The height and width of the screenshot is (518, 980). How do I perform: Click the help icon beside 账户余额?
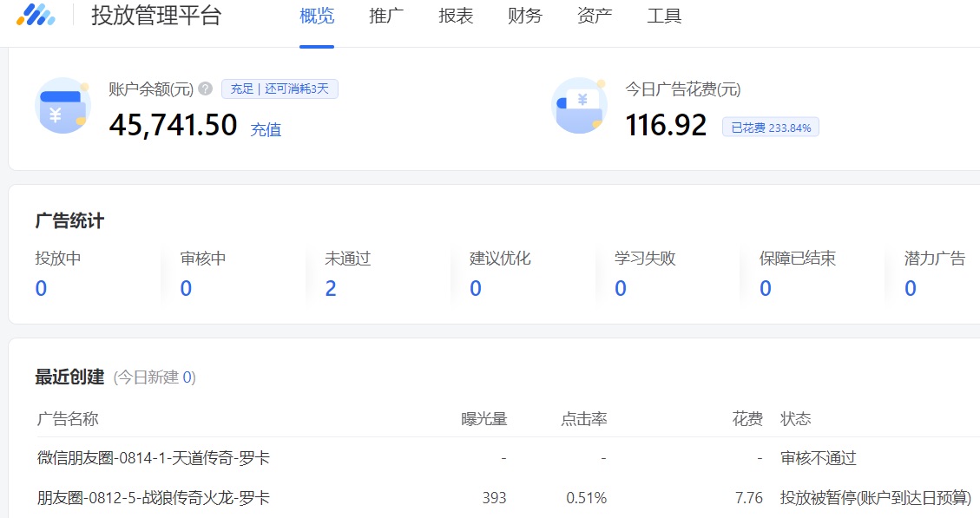[x=203, y=87]
